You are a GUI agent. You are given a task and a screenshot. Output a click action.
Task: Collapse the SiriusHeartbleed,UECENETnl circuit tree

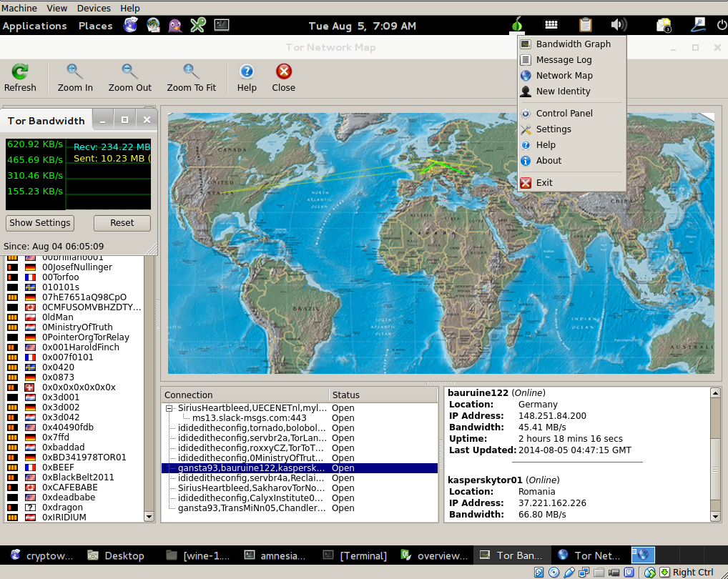(x=169, y=408)
